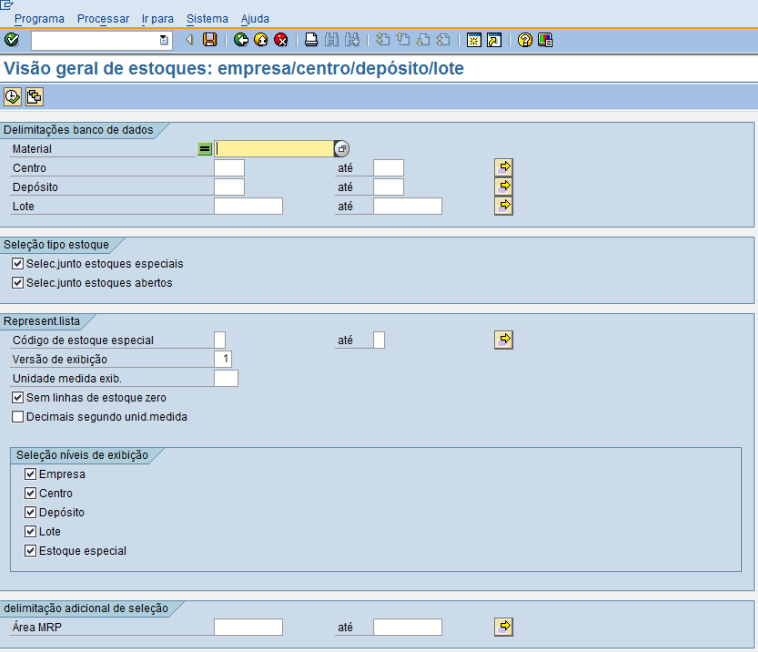The height and width of the screenshot is (652, 758).
Task: Click the green Enter checkmark icon
Action: (x=11, y=40)
